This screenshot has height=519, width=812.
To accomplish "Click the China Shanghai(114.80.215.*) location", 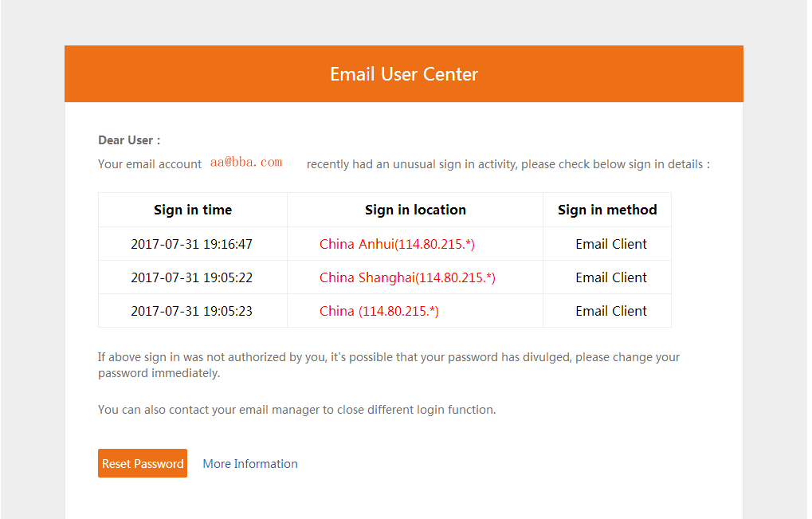I will tap(407, 277).
